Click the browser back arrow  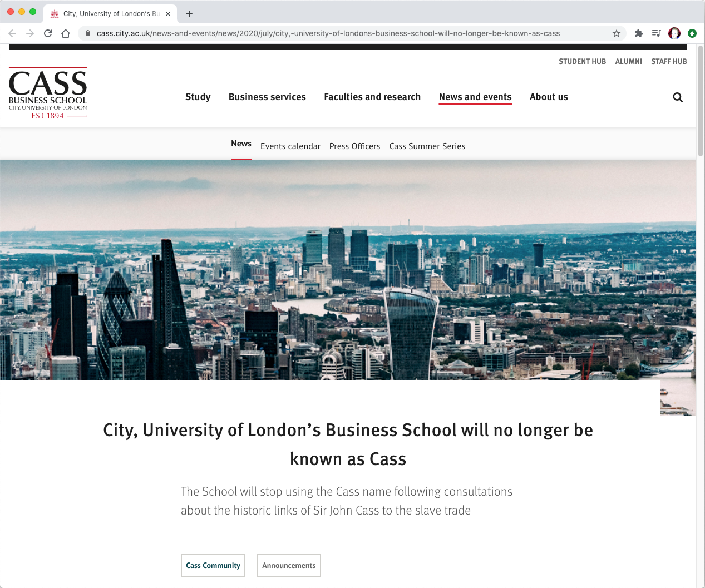click(x=12, y=33)
